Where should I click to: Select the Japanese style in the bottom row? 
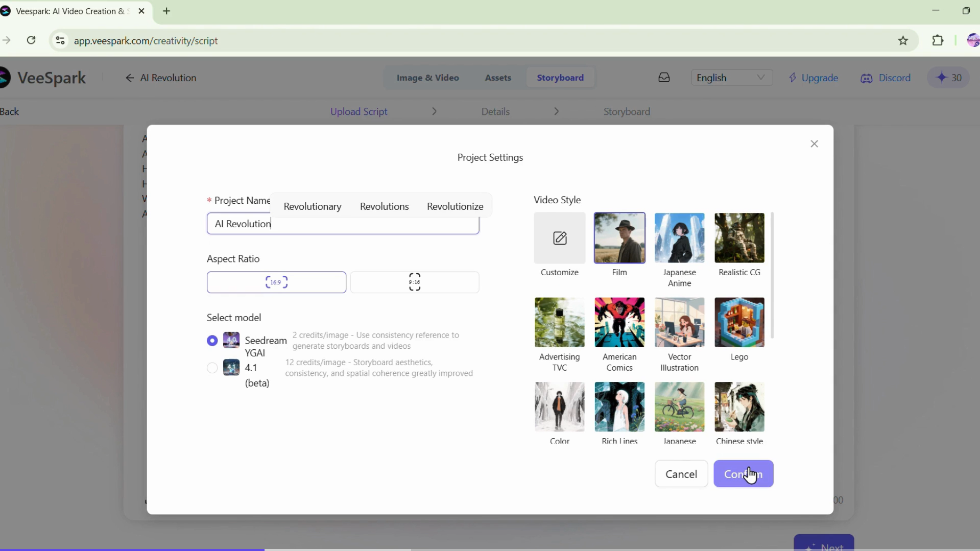click(x=679, y=407)
